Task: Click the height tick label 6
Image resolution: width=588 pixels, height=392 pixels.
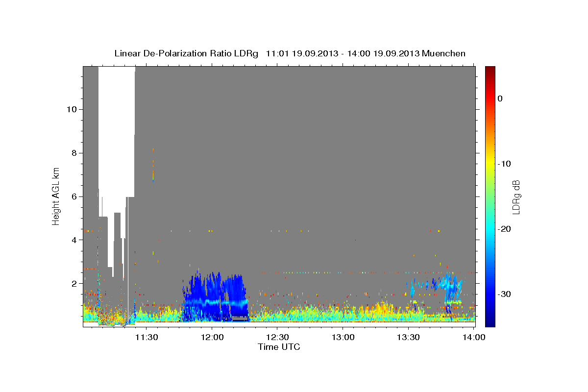Action: coord(73,196)
